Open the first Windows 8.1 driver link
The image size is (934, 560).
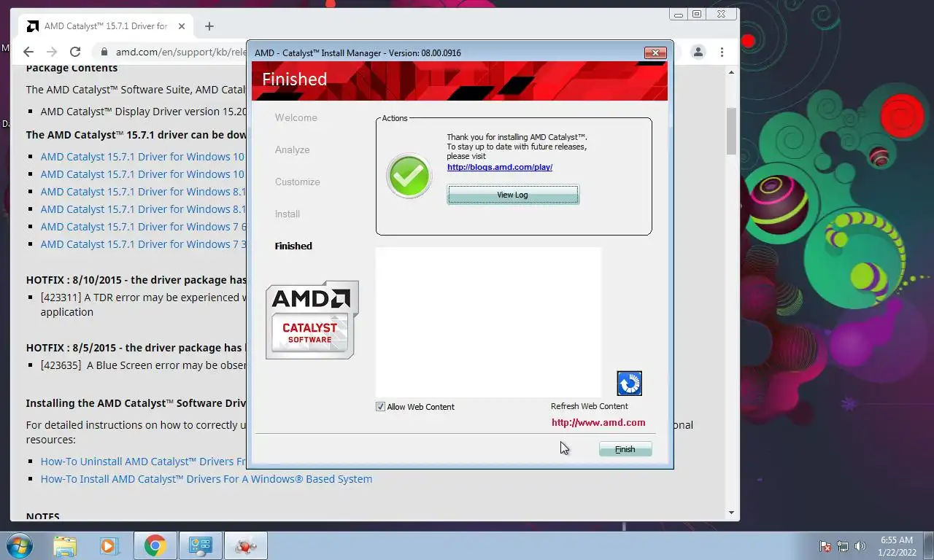pos(143,192)
